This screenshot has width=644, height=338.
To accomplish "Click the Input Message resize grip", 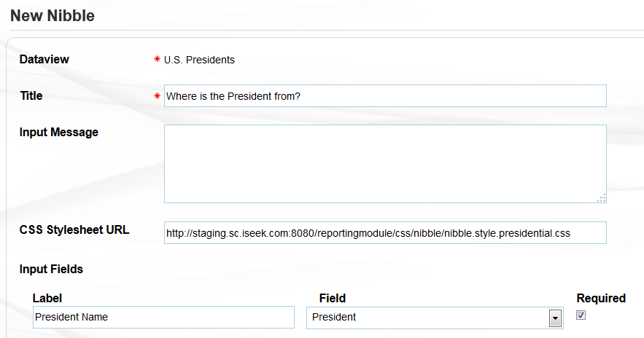I will pyautogui.click(x=601, y=197).
